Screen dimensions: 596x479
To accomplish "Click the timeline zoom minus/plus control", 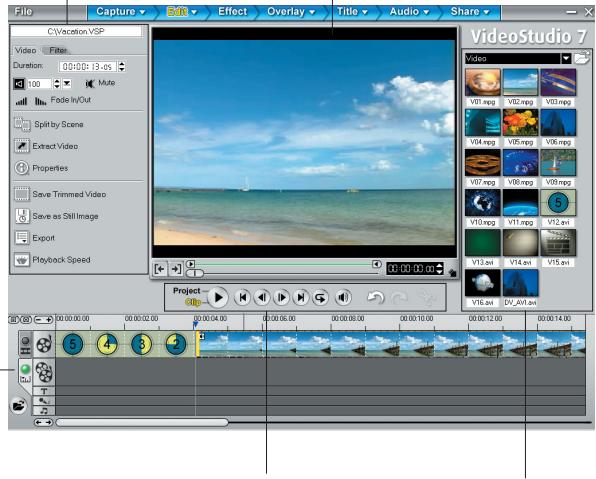I will click(x=43, y=320).
